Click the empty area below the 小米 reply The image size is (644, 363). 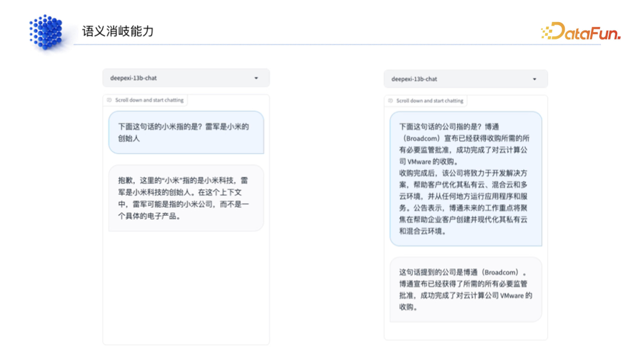click(185, 287)
